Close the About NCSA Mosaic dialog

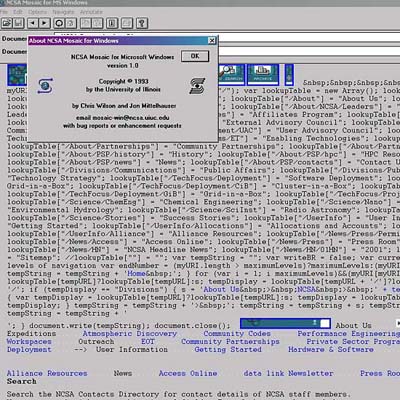click(x=212, y=41)
